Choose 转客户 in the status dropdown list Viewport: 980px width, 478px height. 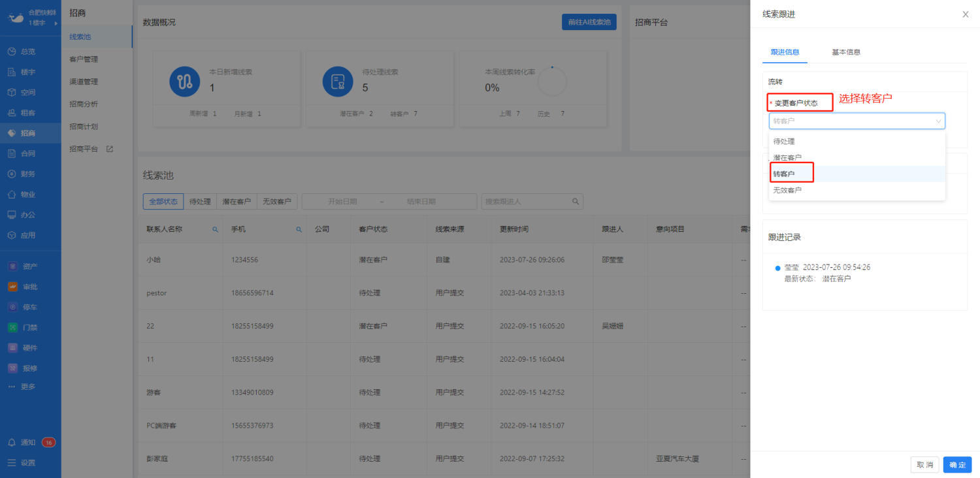coord(857,174)
